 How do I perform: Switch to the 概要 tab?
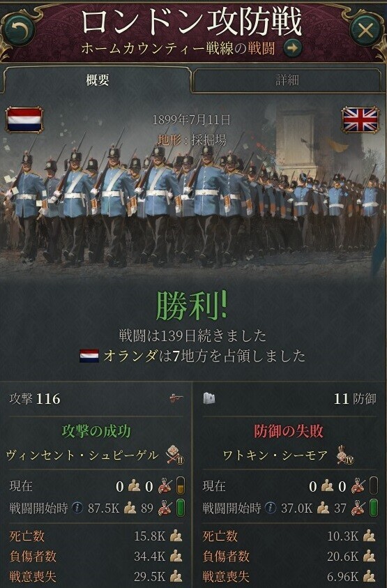coord(98,80)
